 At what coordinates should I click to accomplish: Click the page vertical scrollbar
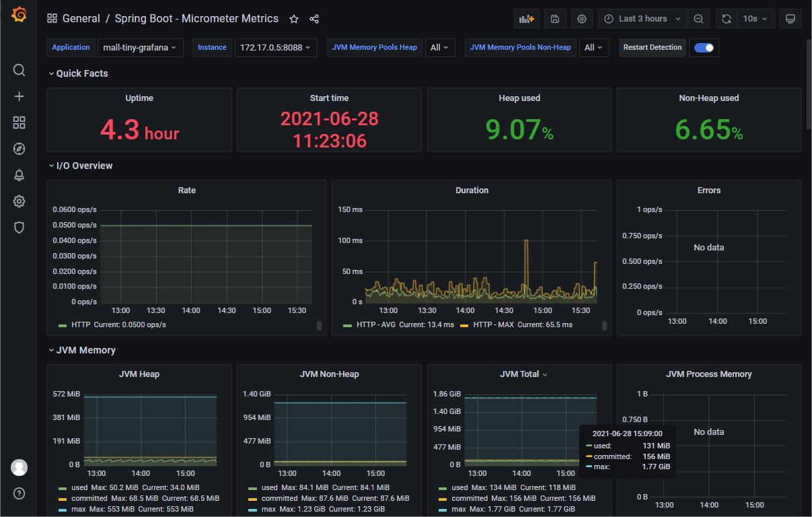pos(809,83)
